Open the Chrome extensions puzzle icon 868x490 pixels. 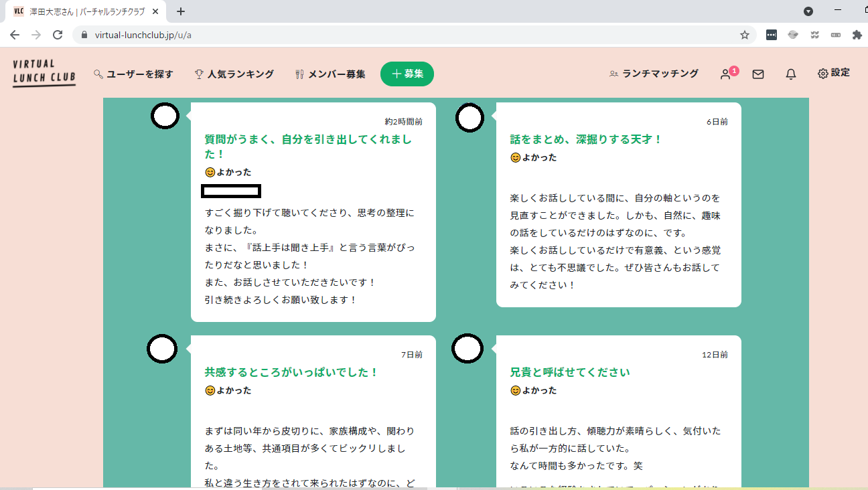857,35
